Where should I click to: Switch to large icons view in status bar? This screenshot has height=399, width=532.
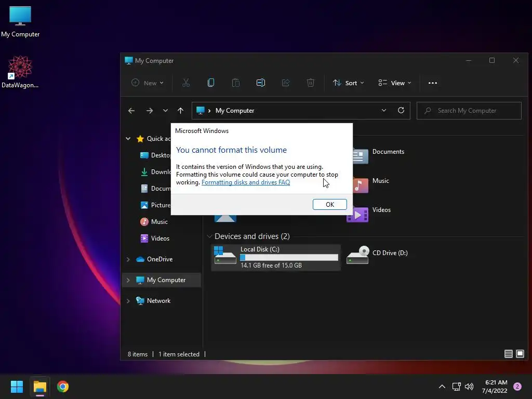[520, 354]
